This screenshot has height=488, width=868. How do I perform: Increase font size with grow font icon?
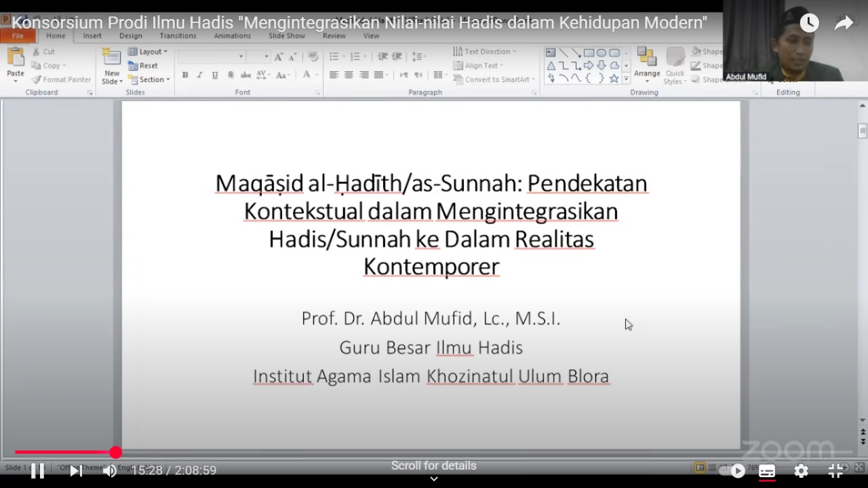coord(279,57)
